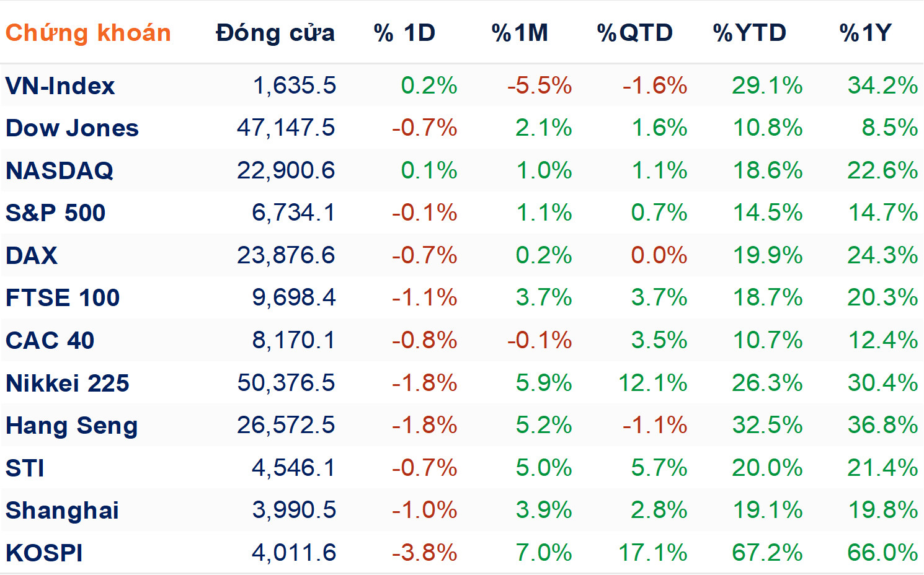Open the Dow Jones row label
This screenshot has width=924, height=575.
72,128
